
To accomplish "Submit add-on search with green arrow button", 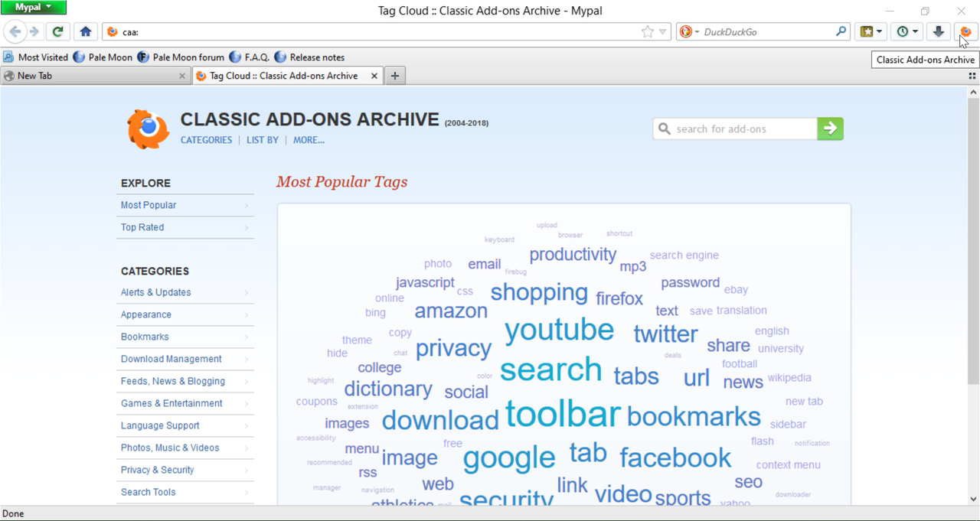I will click(830, 129).
